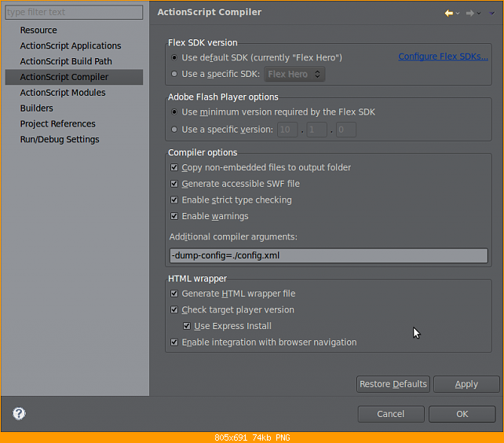Select ActionScript Compiler page
Viewport: 504px width, 443px height.
click(74, 77)
